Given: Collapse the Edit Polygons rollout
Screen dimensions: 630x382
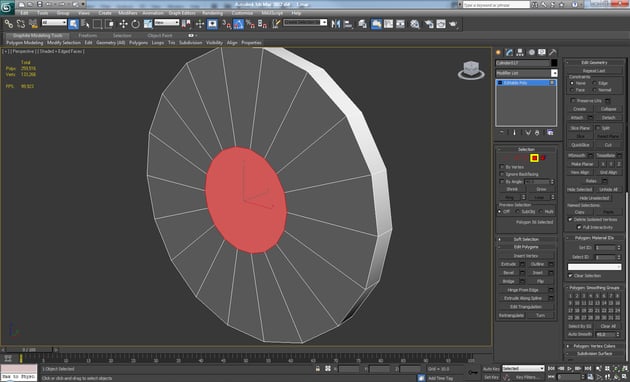Looking at the screenshot, I should pyautogui.click(x=526, y=247).
